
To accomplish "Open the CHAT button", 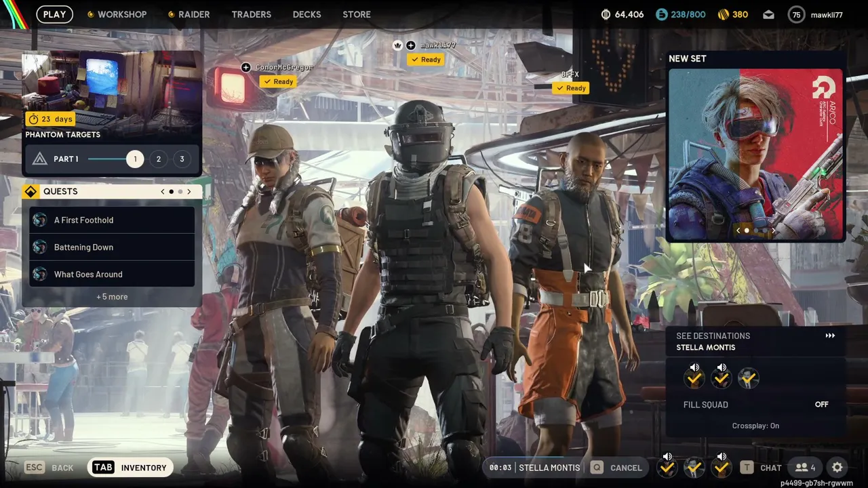I will pyautogui.click(x=761, y=468).
